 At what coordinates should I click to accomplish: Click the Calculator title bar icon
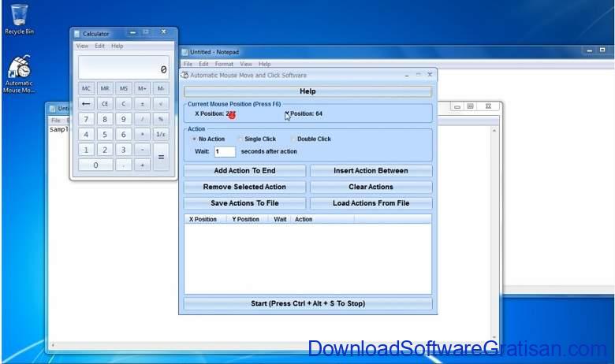(77, 34)
